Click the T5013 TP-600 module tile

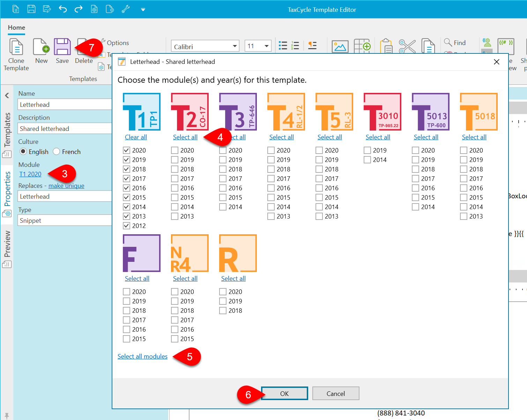[x=431, y=112]
